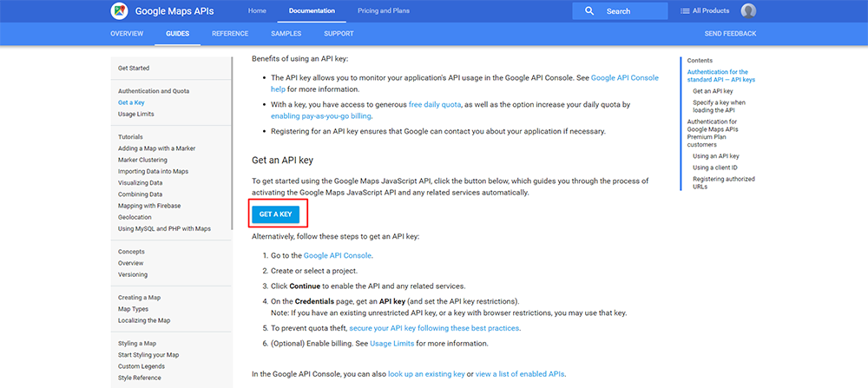This screenshot has height=388, width=868.
Task: Open Adding a Map with a Marker
Action: (x=156, y=148)
